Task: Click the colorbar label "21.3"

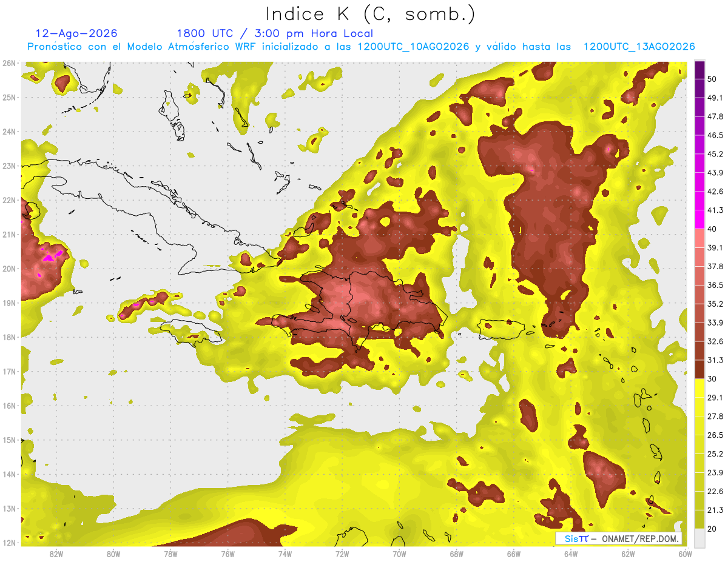Action: click(x=715, y=510)
